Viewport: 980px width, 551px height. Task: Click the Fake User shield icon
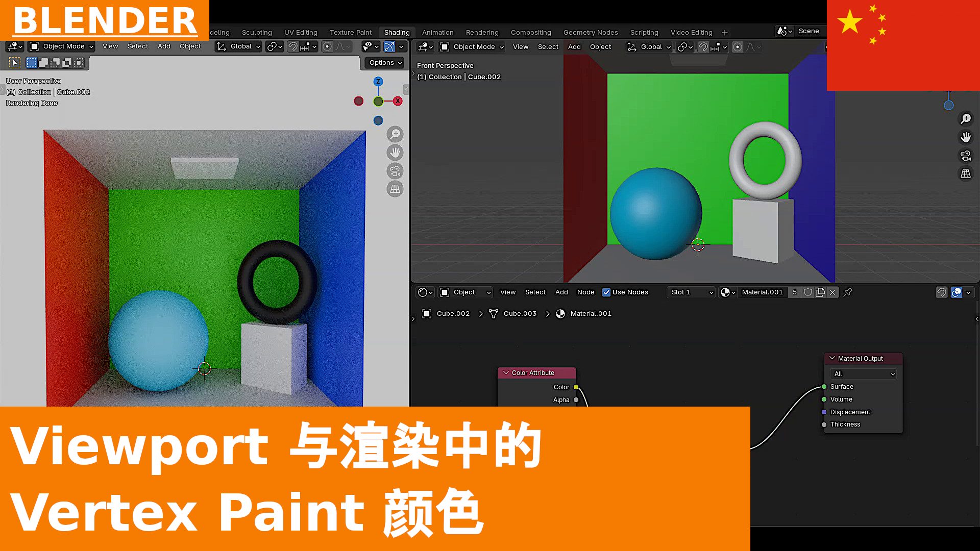pyautogui.click(x=808, y=292)
